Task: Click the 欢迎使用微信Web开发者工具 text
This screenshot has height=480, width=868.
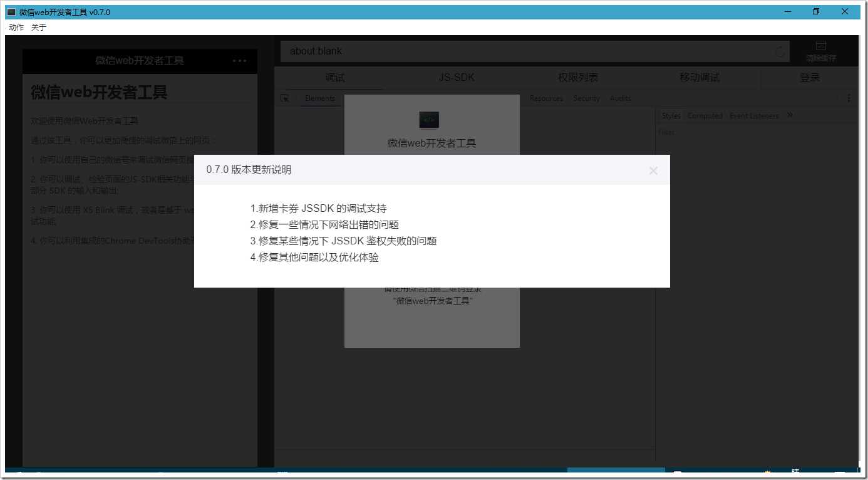Action: (x=85, y=121)
